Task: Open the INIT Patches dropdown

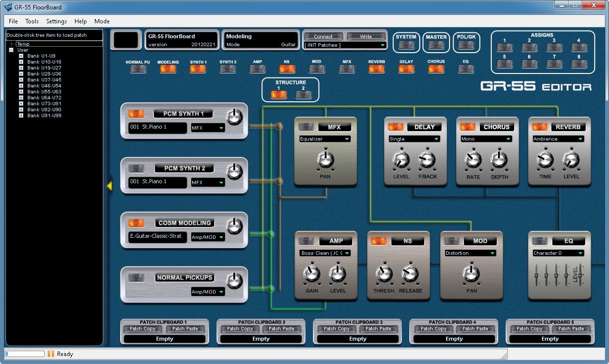Action: (x=345, y=45)
